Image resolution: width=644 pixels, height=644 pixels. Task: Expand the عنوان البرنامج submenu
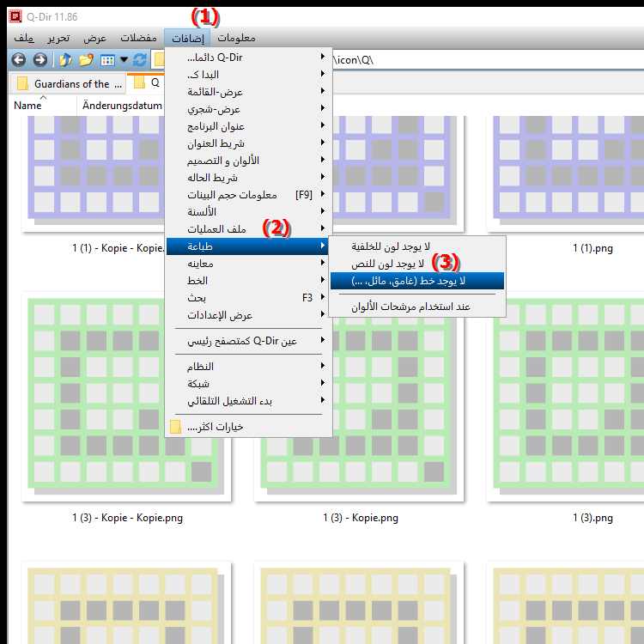(246, 126)
